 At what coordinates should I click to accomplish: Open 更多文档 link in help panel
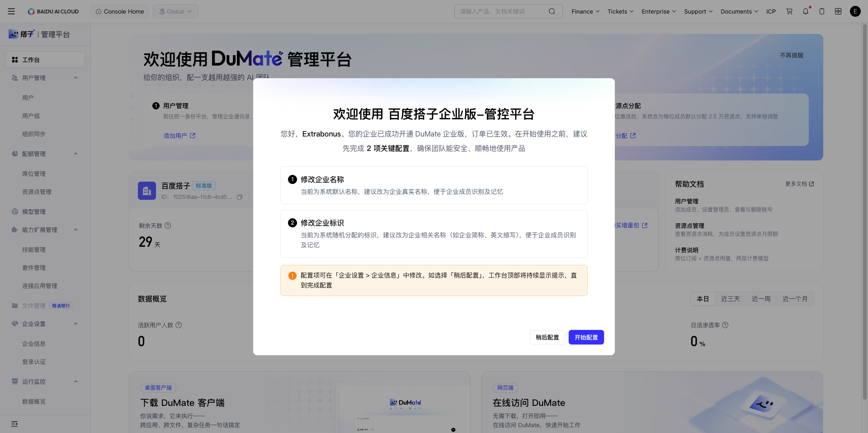point(800,184)
